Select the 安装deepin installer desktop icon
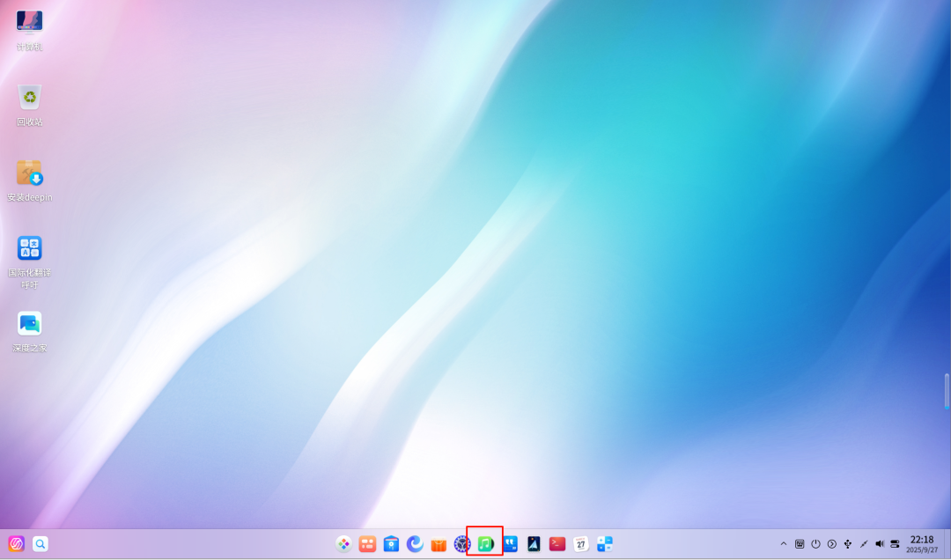 (x=30, y=173)
